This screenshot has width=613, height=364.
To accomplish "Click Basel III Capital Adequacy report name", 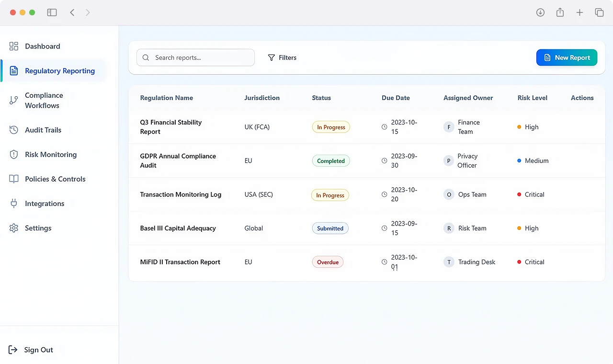I will point(178,228).
